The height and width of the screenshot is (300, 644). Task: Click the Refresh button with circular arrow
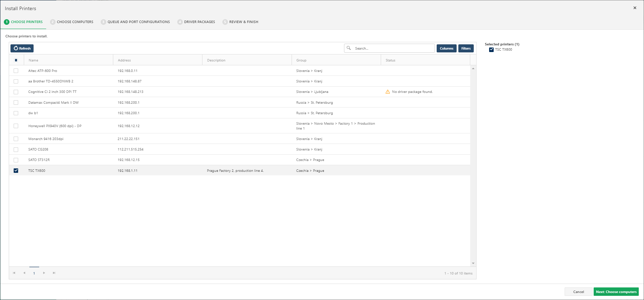tap(22, 48)
